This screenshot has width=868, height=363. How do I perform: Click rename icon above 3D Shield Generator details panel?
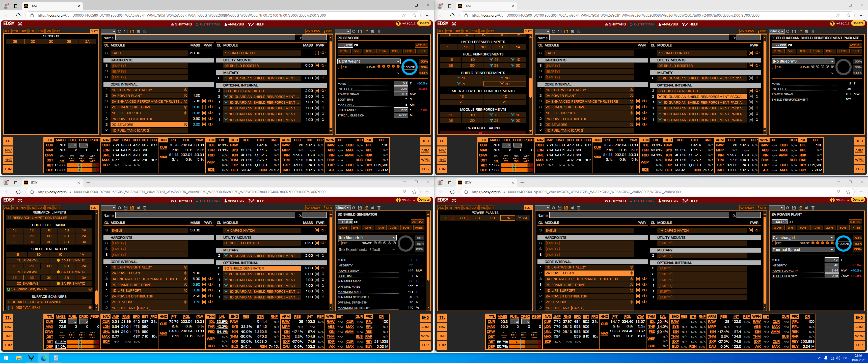(x=372, y=208)
